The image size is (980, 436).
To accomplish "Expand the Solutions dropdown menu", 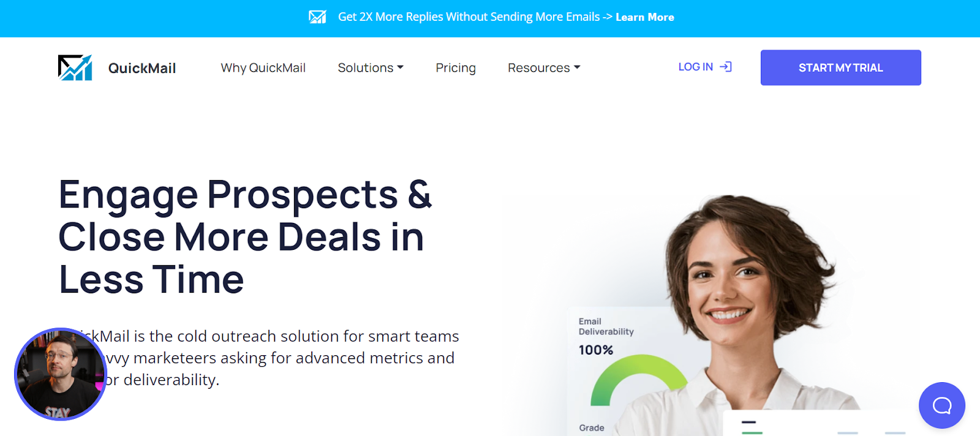I will tap(371, 68).
